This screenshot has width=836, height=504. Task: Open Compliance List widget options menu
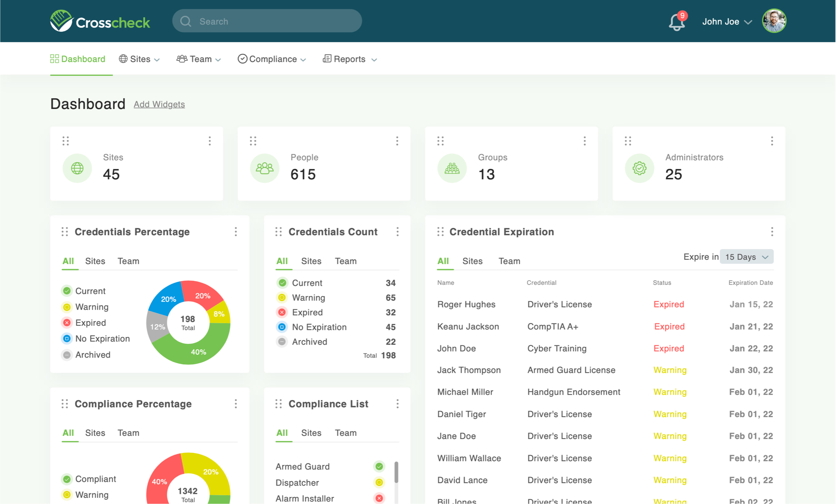[398, 404]
